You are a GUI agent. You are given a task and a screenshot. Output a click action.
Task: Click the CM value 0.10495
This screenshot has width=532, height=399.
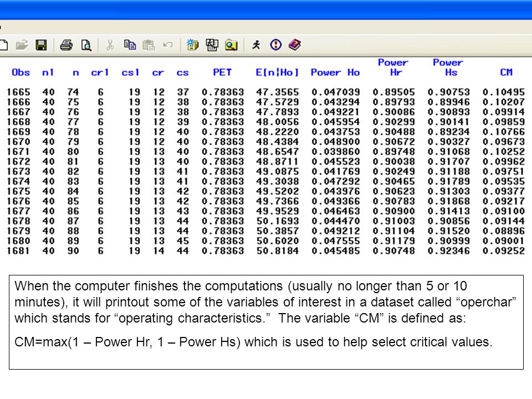[504, 92]
